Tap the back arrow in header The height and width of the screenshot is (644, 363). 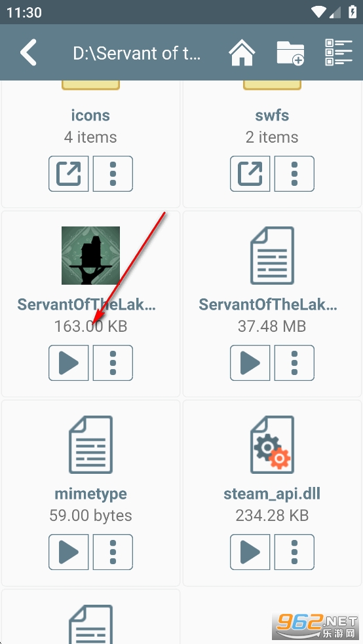point(28,52)
